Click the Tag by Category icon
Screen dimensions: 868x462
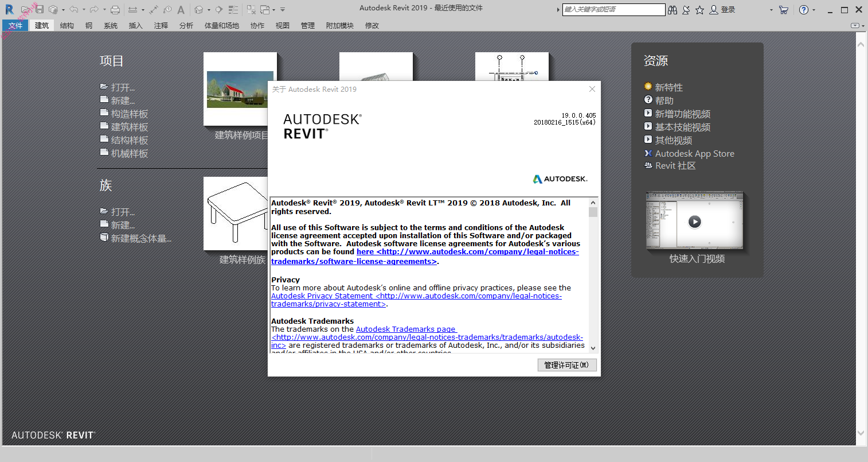pos(167,10)
